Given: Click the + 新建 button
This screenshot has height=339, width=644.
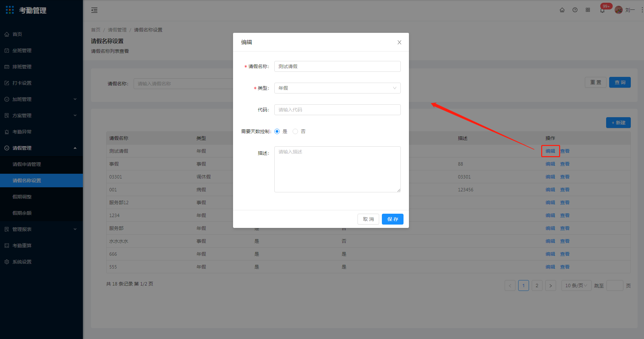Looking at the screenshot, I should tap(618, 123).
